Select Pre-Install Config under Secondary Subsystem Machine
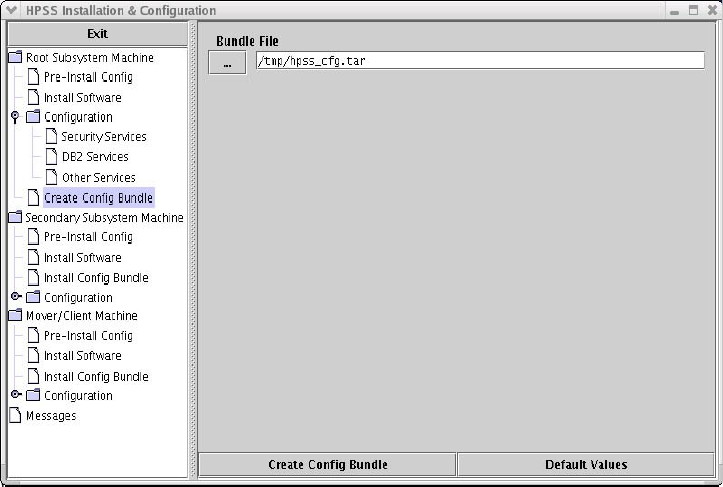Image resolution: width=723 pixels, height=487 pixels. (88, 237)
